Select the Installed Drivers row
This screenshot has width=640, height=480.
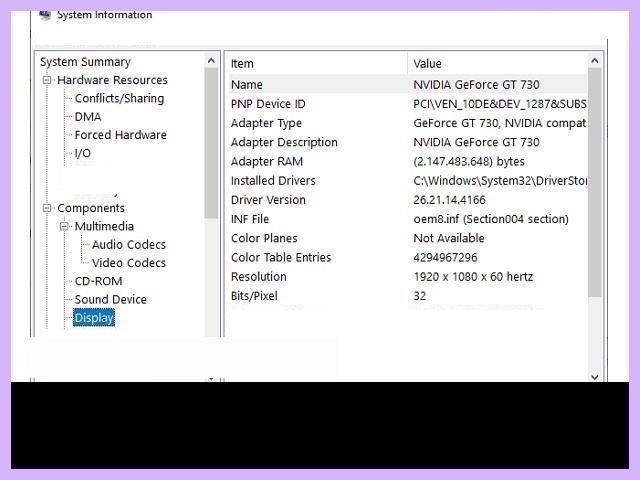(x=407, y=181)
